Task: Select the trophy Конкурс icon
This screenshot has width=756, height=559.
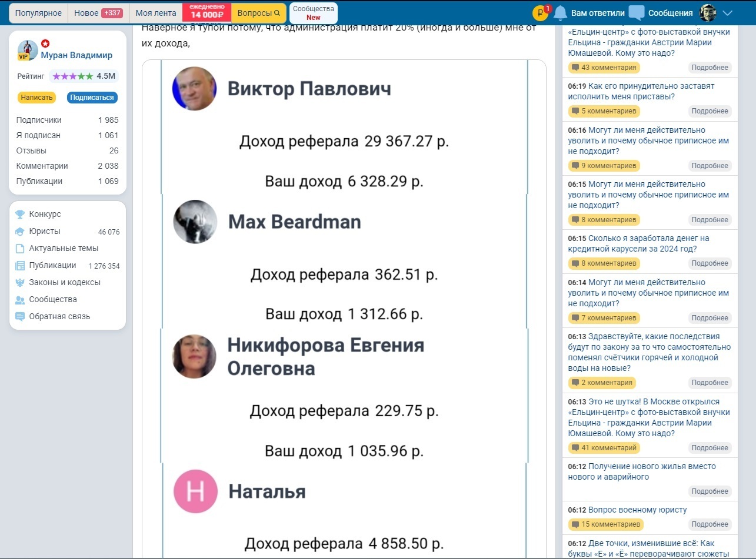Action: 19,214
